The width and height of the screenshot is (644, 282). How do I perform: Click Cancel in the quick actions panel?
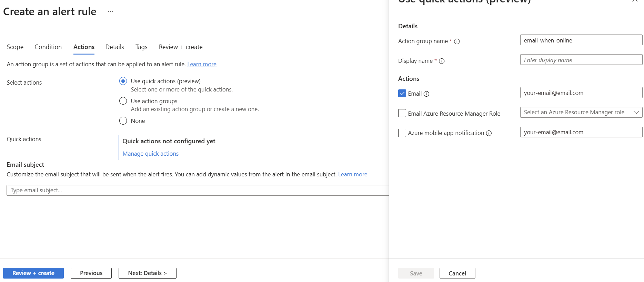(x=457, y=273)
